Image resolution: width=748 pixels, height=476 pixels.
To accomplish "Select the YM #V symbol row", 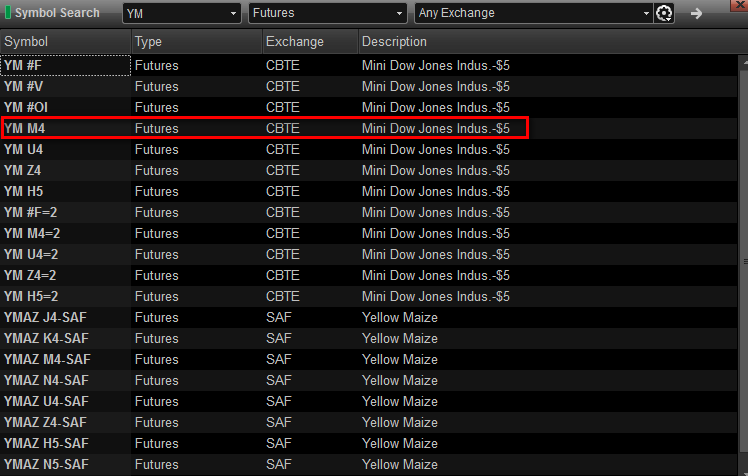I will (x=368, y=86).
